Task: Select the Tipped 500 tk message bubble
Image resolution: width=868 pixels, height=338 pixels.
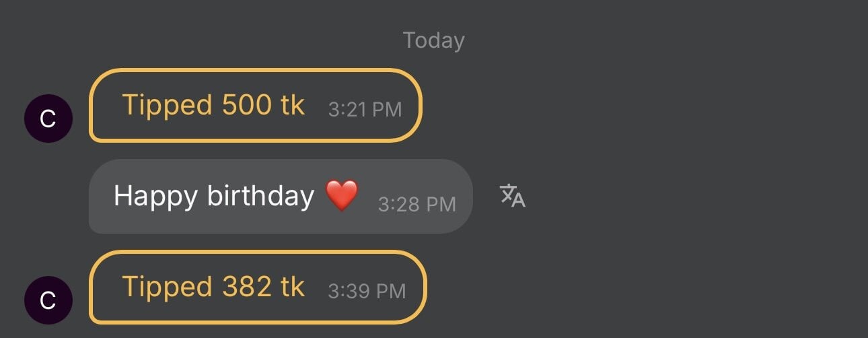Action: tap(255, 106)
